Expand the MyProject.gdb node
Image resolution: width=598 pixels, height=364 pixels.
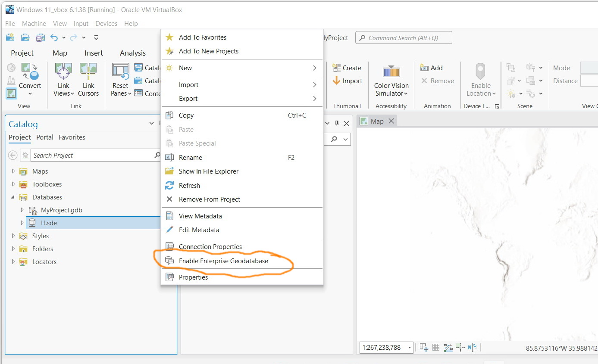coord(22,210)
